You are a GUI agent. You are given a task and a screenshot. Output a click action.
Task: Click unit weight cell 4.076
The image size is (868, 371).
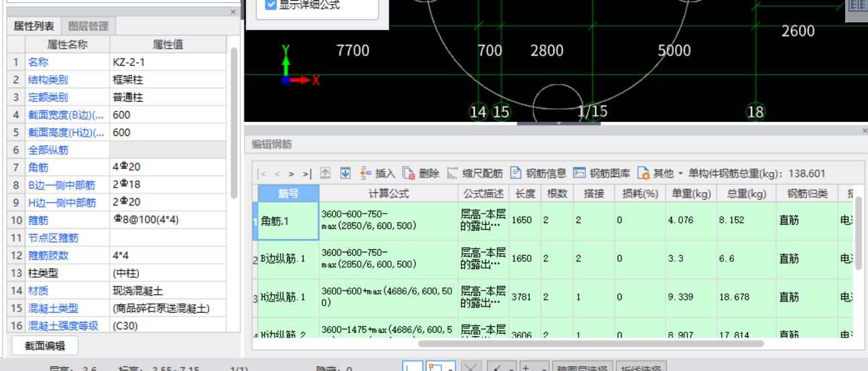pos(690,220)
